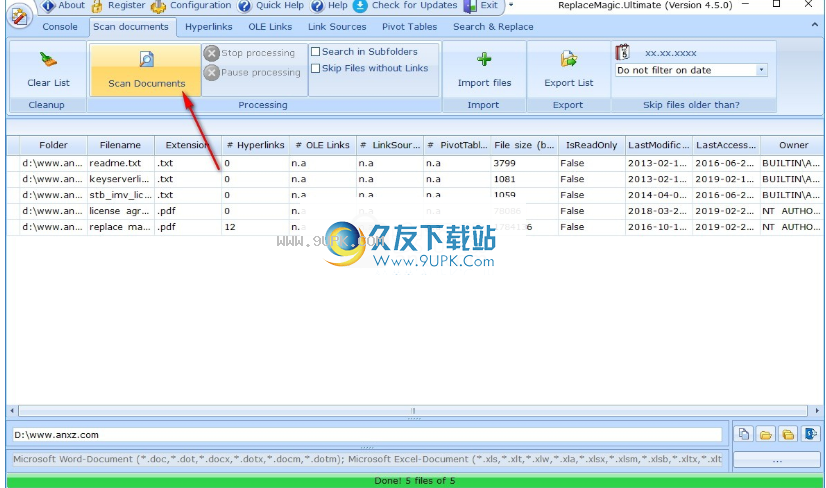Click the folder path input field
The height and width of the screenshot is (488, 826).
coord(367,435)
